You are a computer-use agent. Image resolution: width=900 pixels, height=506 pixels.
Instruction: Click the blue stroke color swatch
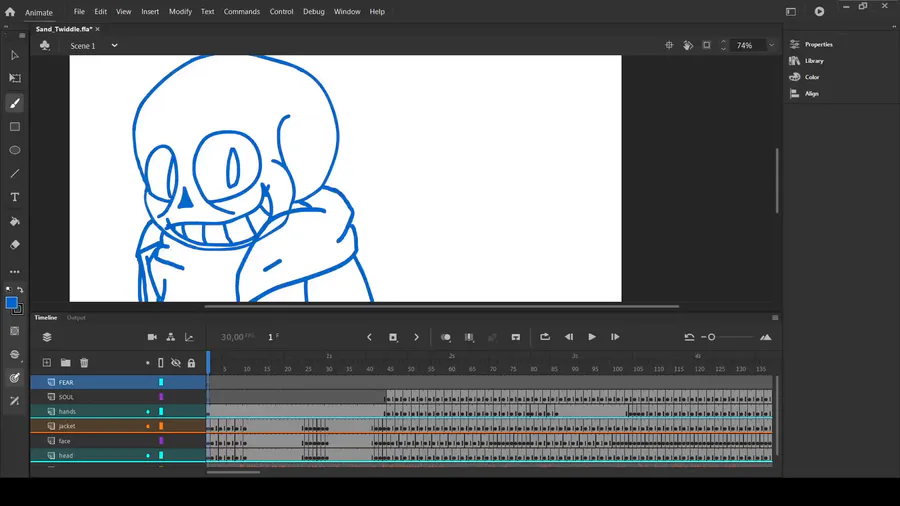pos(11,303)
